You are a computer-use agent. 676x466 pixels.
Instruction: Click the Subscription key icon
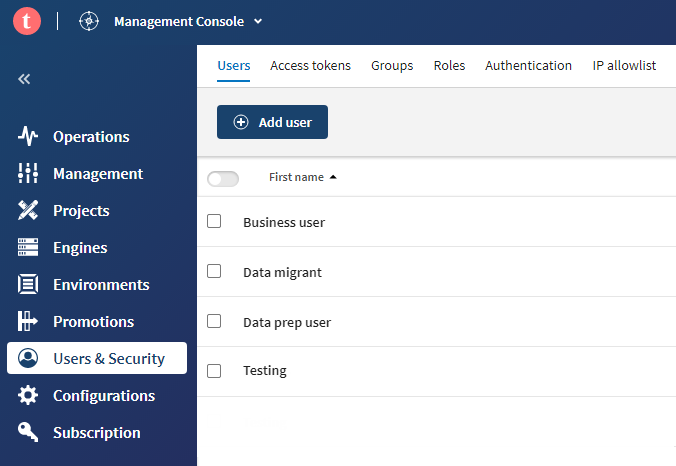28,433
